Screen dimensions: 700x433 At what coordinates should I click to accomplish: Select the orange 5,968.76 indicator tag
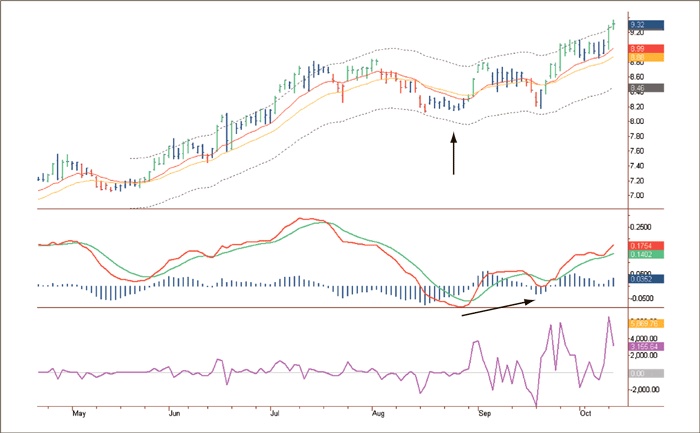coord(642,323)
